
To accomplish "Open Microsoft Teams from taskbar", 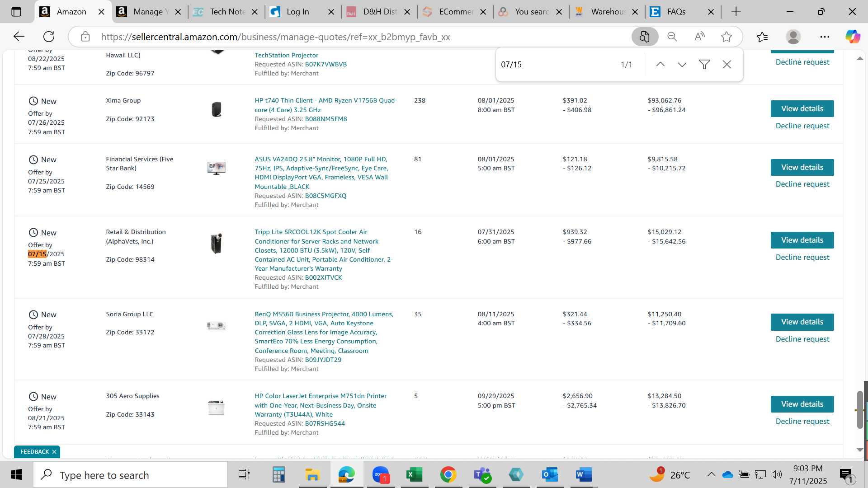I will (x=482, y=475).
